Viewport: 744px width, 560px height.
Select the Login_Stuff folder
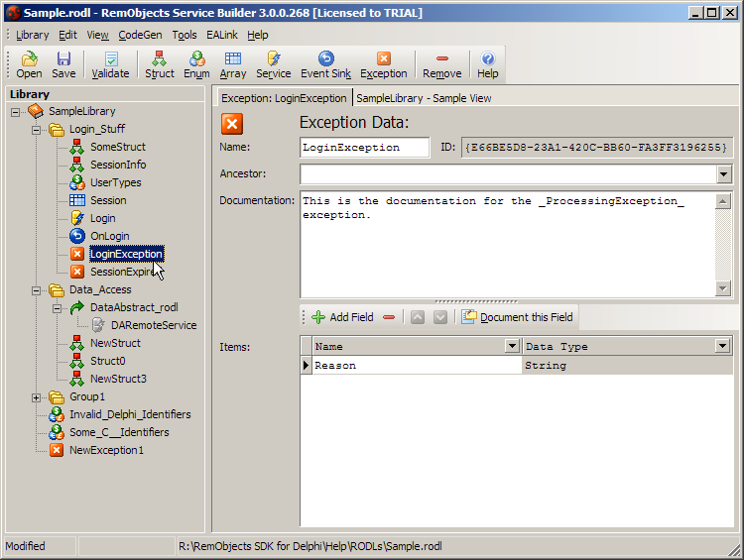tap(97, 129)
